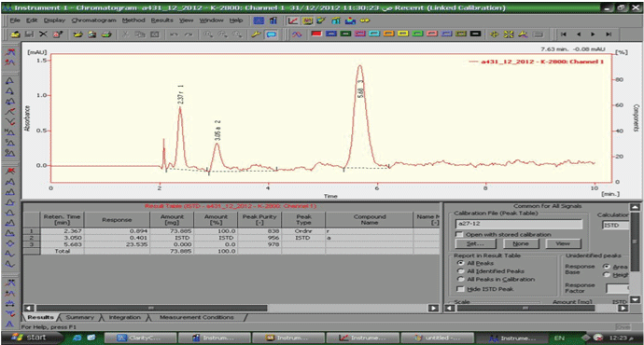Click the right panel scroll-up arrow

click(x=635, y=207)
